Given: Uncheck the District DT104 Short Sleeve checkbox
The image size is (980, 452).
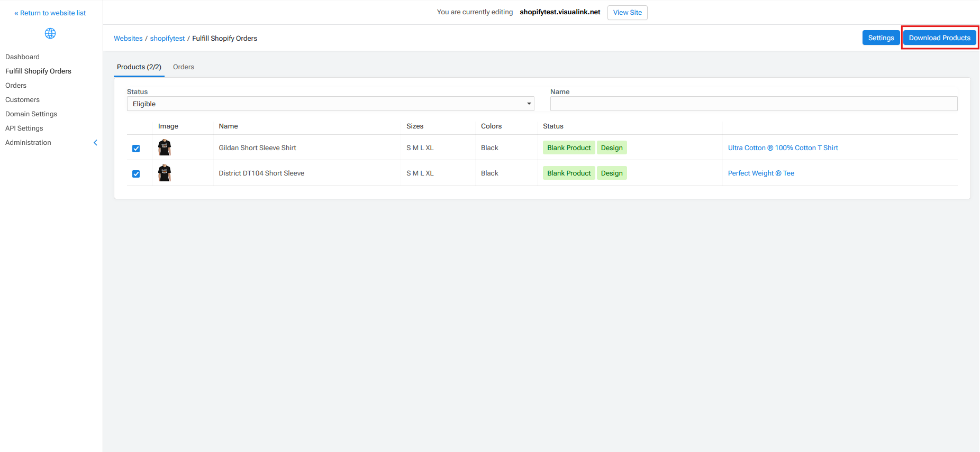Looking at the screenshot, I should (136, 174).
